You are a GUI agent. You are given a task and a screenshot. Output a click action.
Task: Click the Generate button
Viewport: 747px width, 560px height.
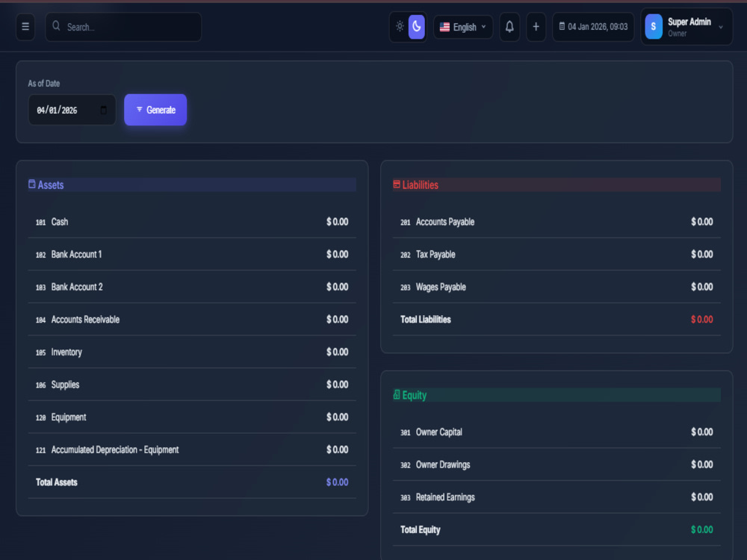pyautogui.click(x=155, y=110)
